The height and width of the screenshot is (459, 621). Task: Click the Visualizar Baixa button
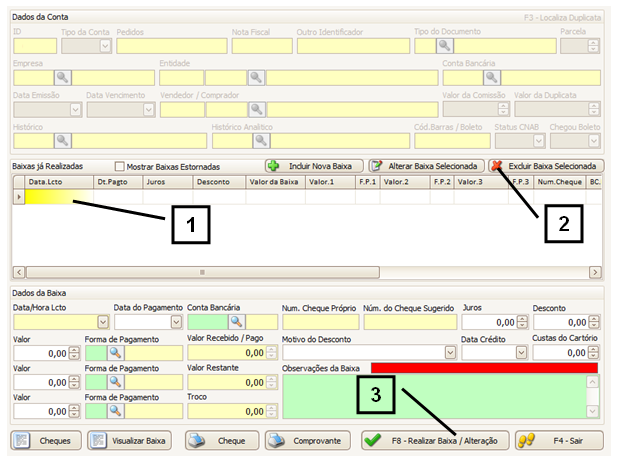pyautogui.click(x=129, y=441)
